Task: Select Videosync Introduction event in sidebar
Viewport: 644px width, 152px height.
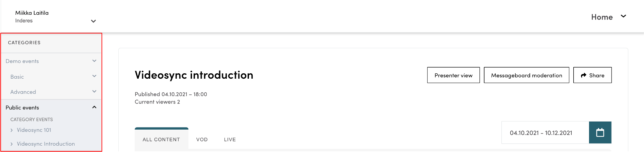Action: click(x=46, y=144)
